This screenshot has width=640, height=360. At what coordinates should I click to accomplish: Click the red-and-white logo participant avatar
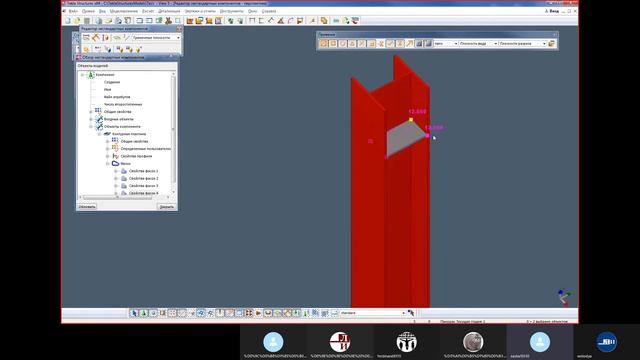point(340,342)
